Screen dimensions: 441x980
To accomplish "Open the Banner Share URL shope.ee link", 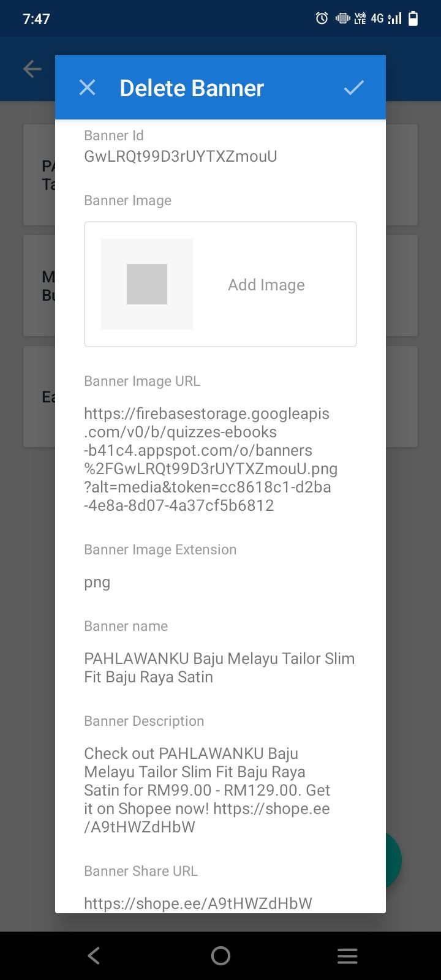I will [x=198, y=903].
